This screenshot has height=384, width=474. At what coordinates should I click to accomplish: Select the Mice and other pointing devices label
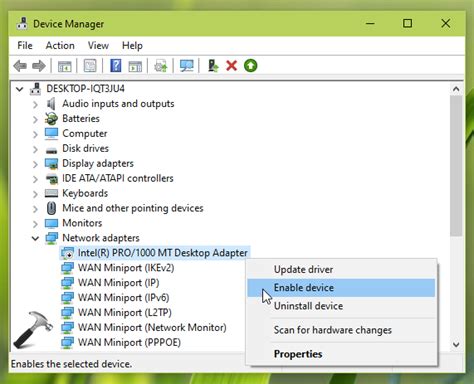(133, 208)
